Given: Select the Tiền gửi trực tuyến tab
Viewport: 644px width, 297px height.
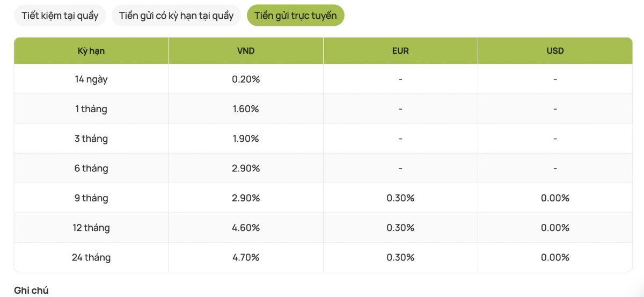Looking at the screenshot, I should [295, 15].
